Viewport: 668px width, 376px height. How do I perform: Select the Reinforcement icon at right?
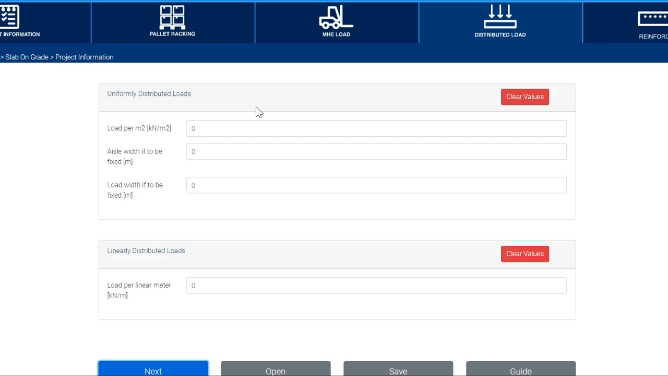point(653,19)
